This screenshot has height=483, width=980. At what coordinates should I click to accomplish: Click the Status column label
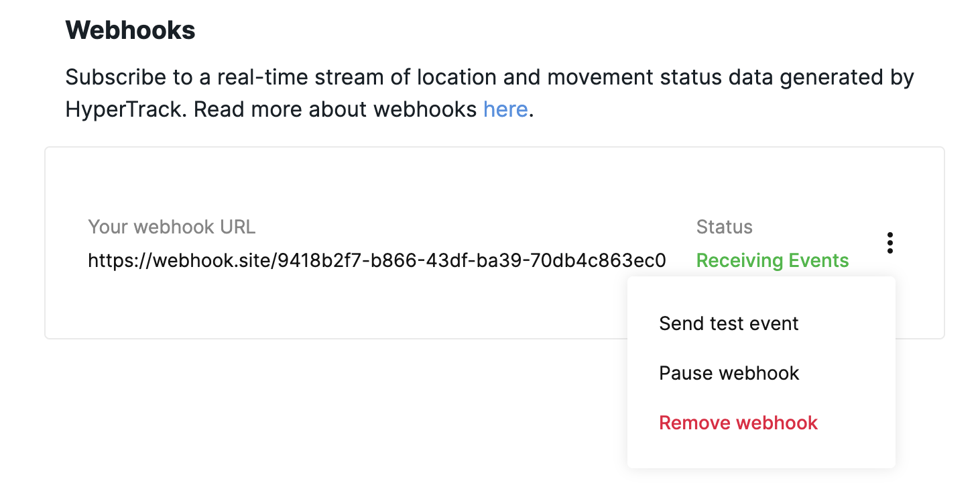(724, 227)
